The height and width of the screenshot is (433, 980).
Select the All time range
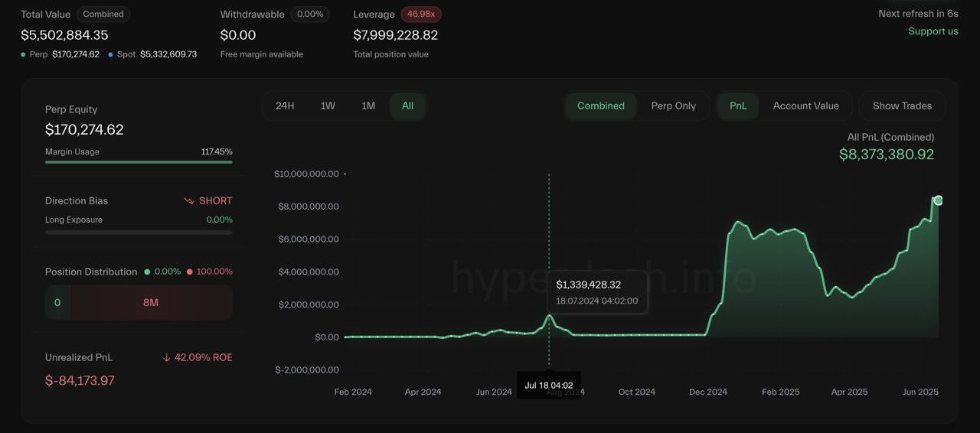click(407, 106)
